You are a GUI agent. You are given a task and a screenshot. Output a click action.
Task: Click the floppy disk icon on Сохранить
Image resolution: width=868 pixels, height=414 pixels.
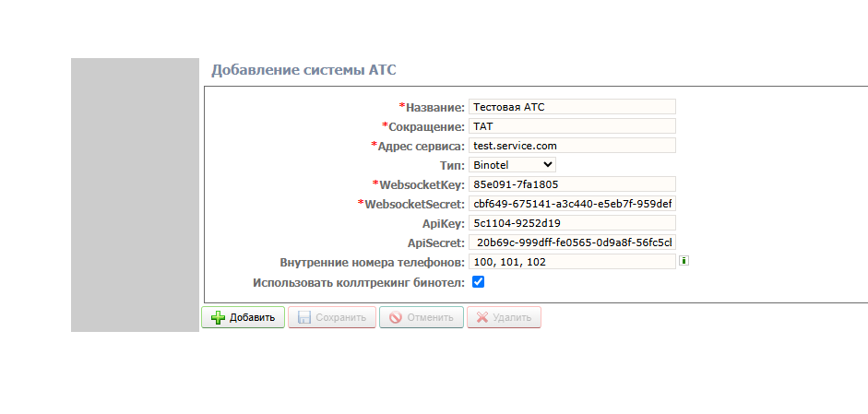tap(304, 318)
